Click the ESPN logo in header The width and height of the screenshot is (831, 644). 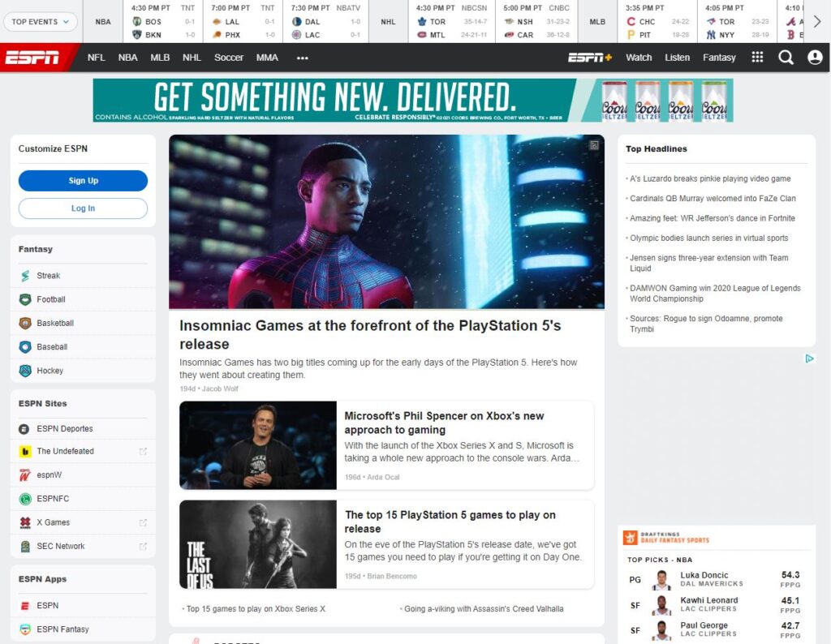coord(32,58)
